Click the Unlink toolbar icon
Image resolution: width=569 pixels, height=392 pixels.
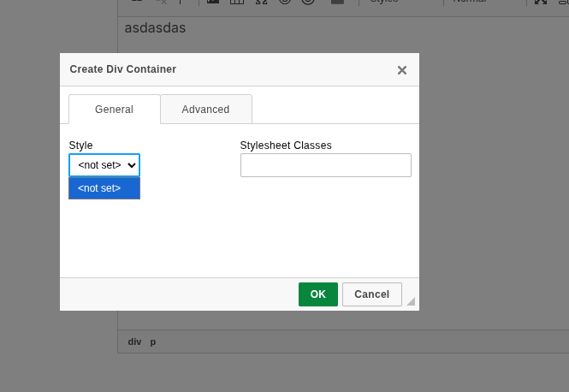click(160, 2)
